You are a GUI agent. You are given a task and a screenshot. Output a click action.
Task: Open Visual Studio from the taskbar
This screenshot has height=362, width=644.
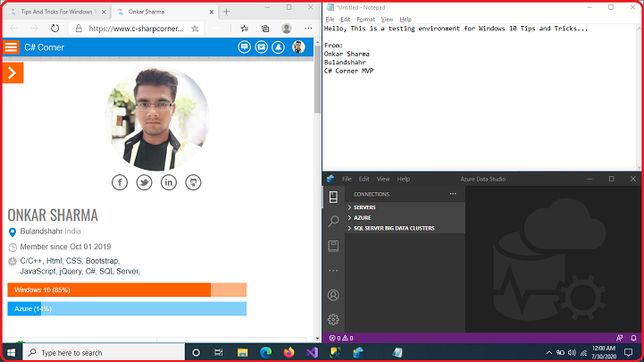[312, 352]
